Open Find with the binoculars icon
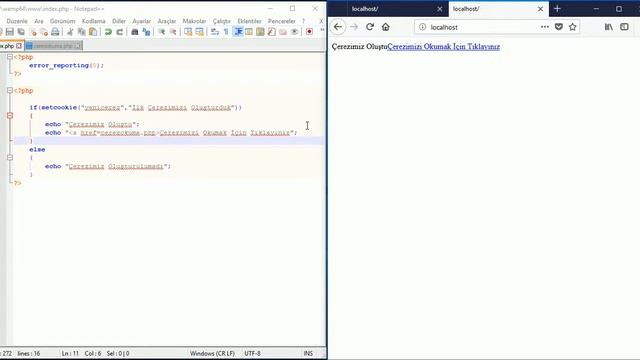Viewport: 640px width, 360px height. [x=135, y=32]
